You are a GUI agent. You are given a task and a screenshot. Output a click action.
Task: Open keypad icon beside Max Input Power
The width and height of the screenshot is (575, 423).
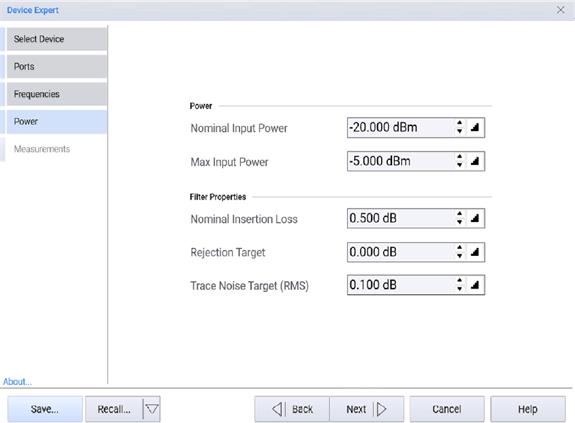475,161
